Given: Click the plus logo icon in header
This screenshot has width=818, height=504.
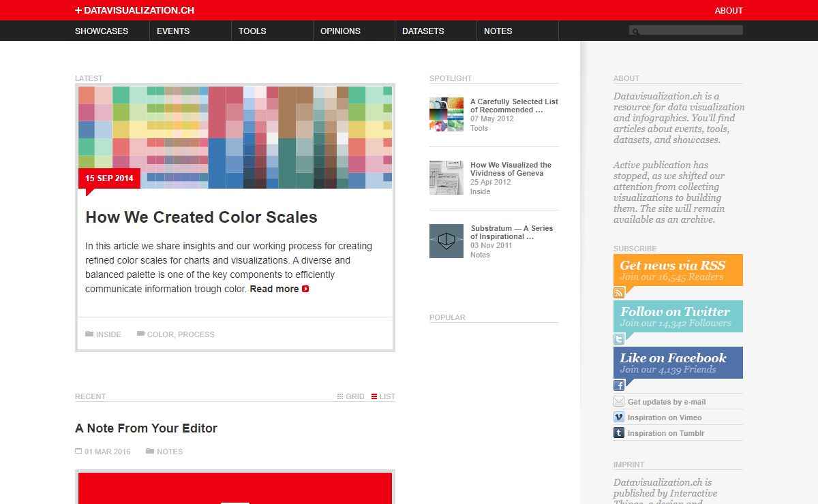Looking at the screenshot, I should [x=78, y=10].
